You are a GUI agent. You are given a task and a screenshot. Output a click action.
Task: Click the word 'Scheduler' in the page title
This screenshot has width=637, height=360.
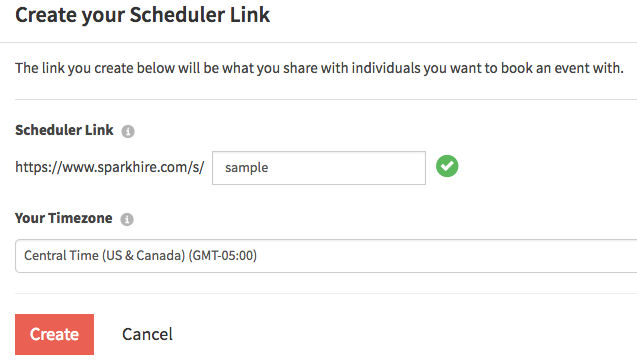pyautogui.click(x=176, y=15)
